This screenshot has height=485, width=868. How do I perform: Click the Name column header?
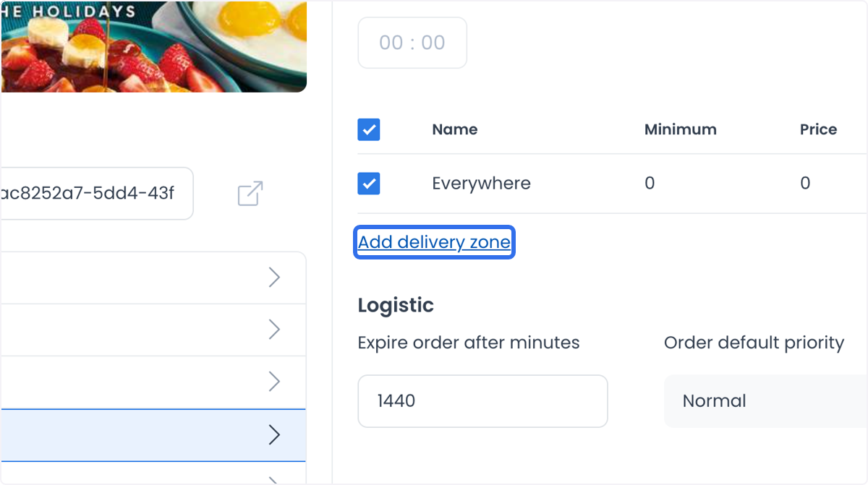click(x=455, y=130)
